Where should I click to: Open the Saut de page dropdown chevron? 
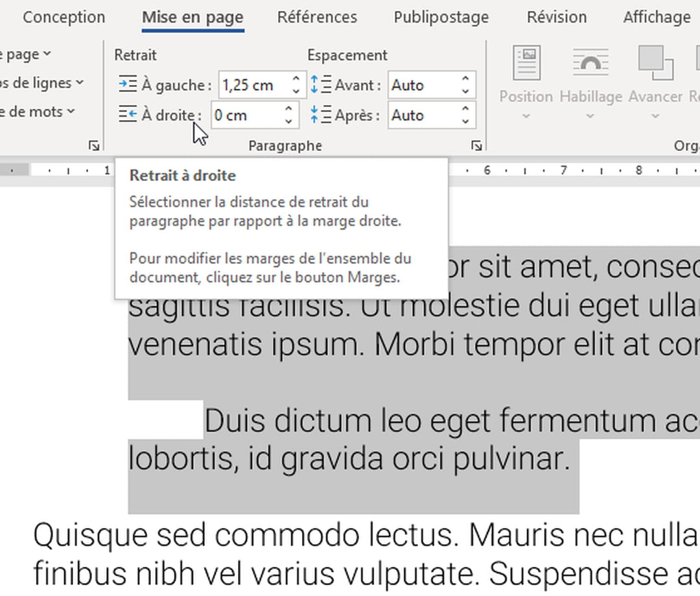pos(45,54)
